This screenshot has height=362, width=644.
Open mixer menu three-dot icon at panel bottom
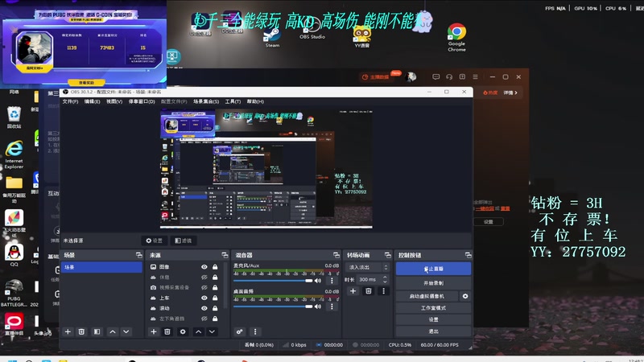pyautogui.click(x=255, y=331)
